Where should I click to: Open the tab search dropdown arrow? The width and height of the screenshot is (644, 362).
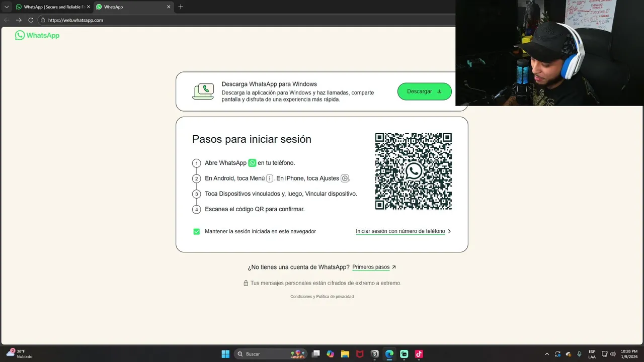7,7
